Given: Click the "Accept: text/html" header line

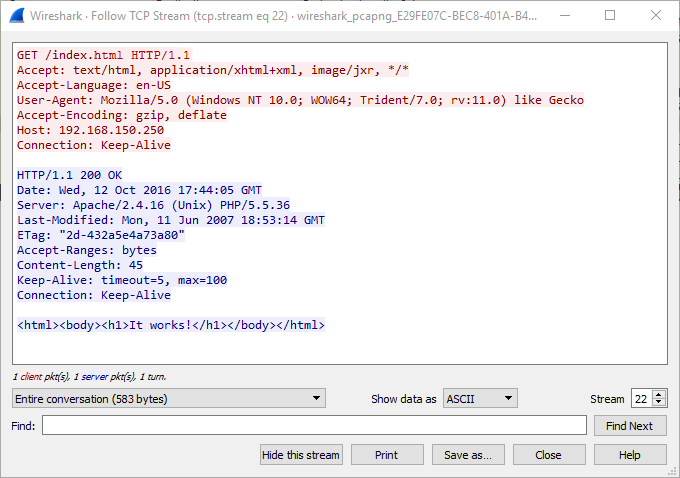Looking at the screenshot, I should 213,70.
